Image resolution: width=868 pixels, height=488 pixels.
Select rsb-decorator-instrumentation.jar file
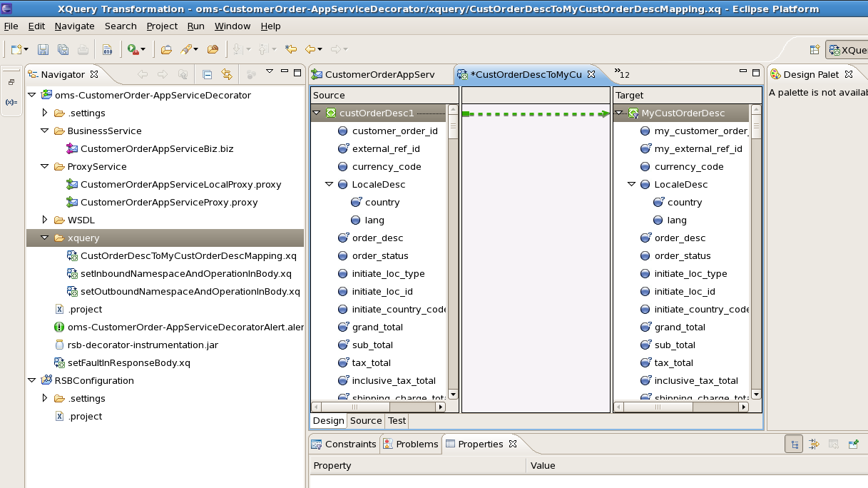tap(143, 345)
